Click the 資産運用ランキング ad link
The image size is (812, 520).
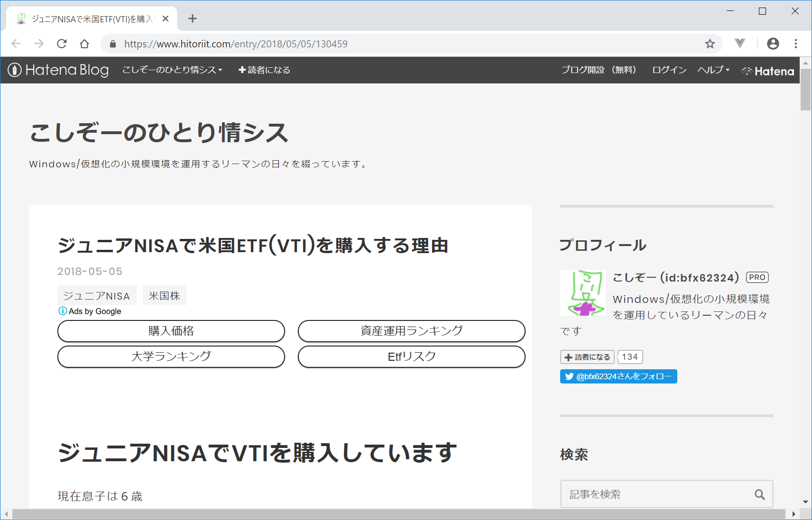(411, 331)
